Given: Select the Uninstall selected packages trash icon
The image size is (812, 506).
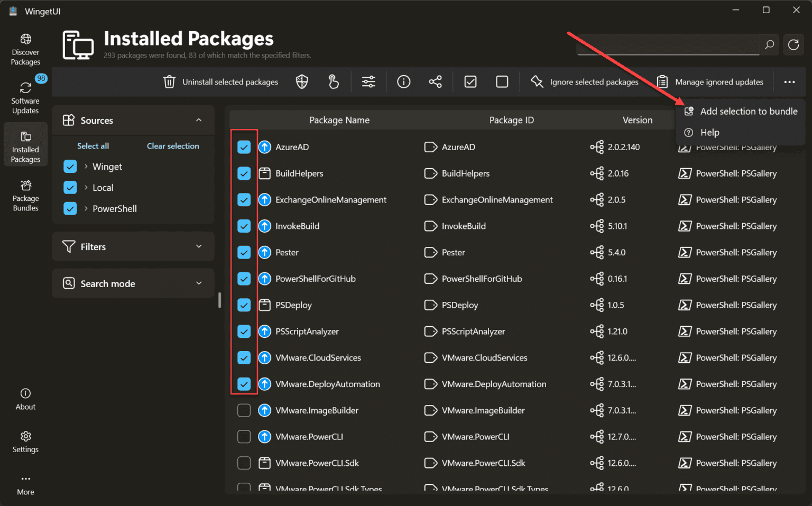Looking at the screenshot, I should tap(169, 81).
